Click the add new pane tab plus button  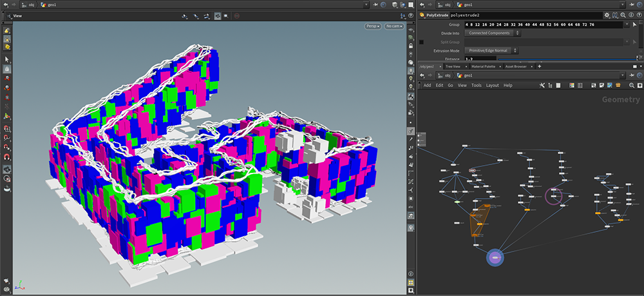coord(539,66)
